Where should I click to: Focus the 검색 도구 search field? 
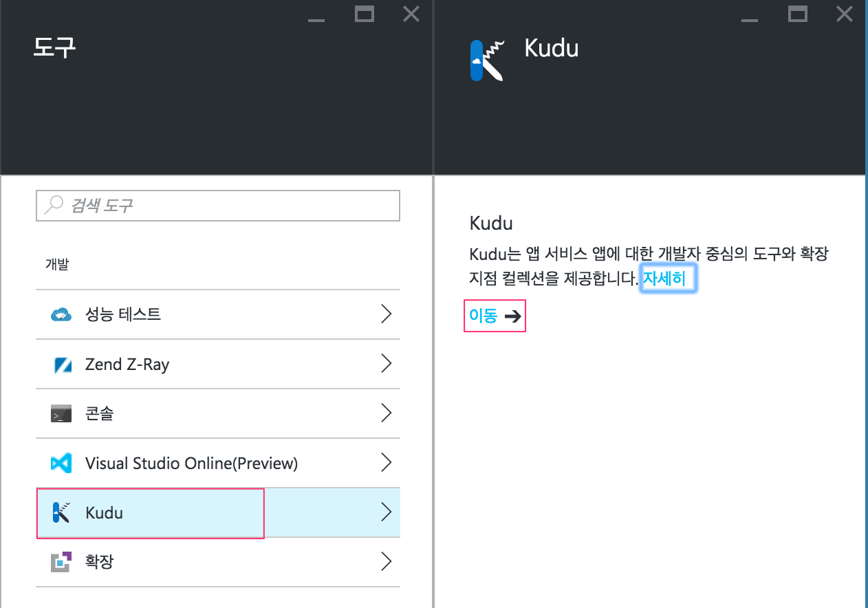tap(218, 205)
